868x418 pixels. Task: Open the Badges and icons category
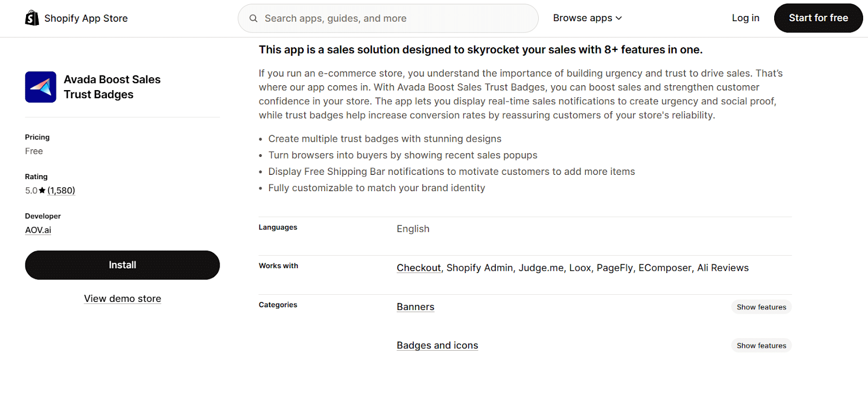pos(437,345)
